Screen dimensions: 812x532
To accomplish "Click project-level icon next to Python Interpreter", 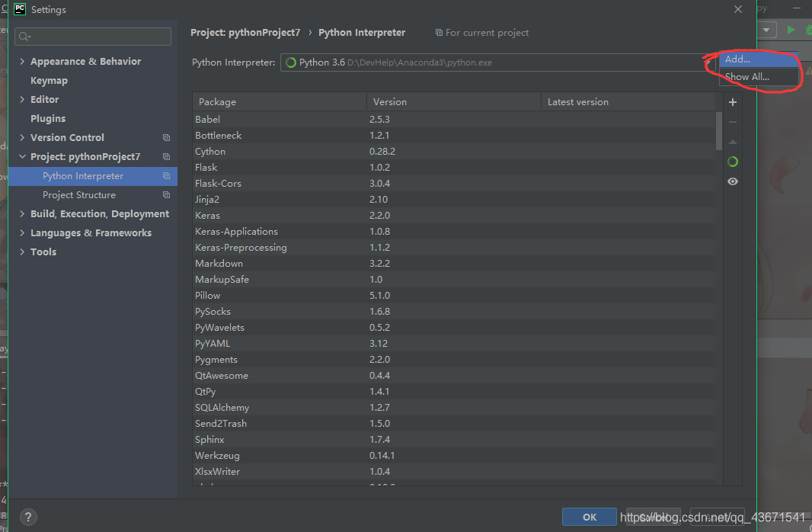I will [x=166, y=175].
